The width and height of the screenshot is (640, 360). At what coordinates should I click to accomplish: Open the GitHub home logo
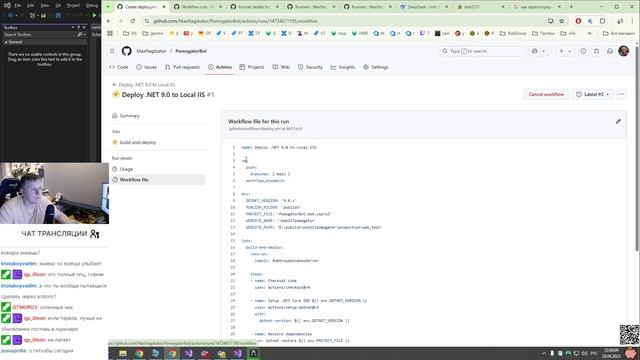[127, 51]
